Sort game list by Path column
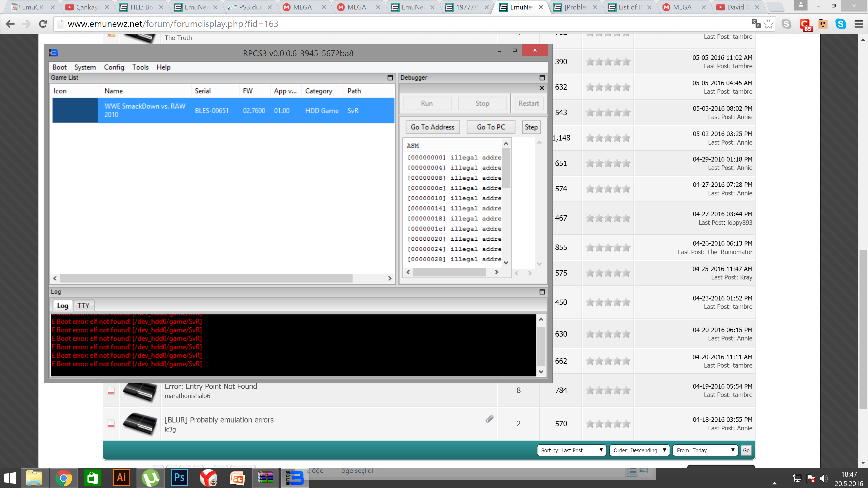Viewport: 868px width, 488px height. coord(369,91)
